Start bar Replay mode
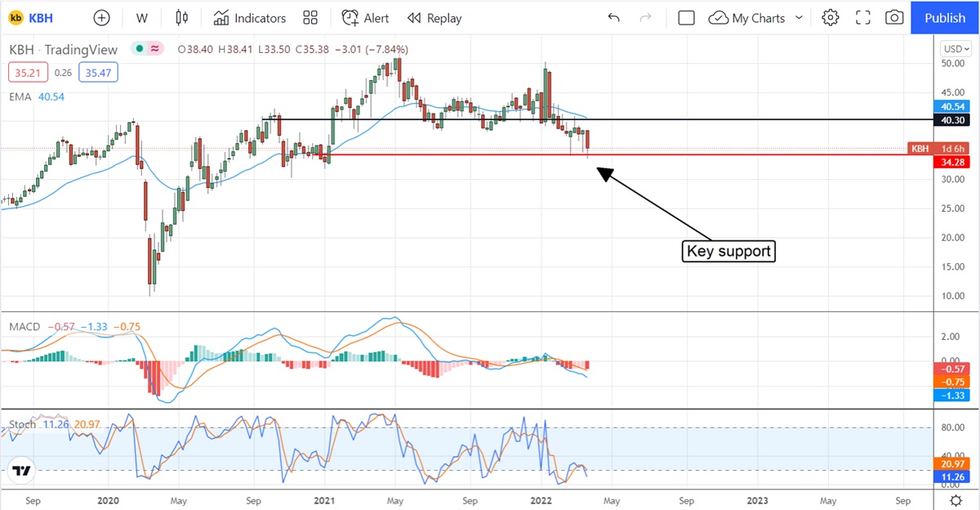Screen dimensions: 980x510 click(434, 18)
